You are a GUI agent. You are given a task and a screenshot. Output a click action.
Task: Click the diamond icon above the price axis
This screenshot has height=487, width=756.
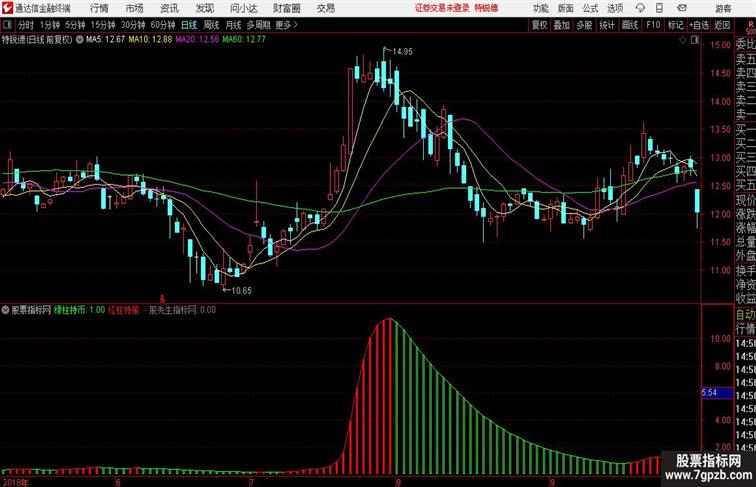683,40
